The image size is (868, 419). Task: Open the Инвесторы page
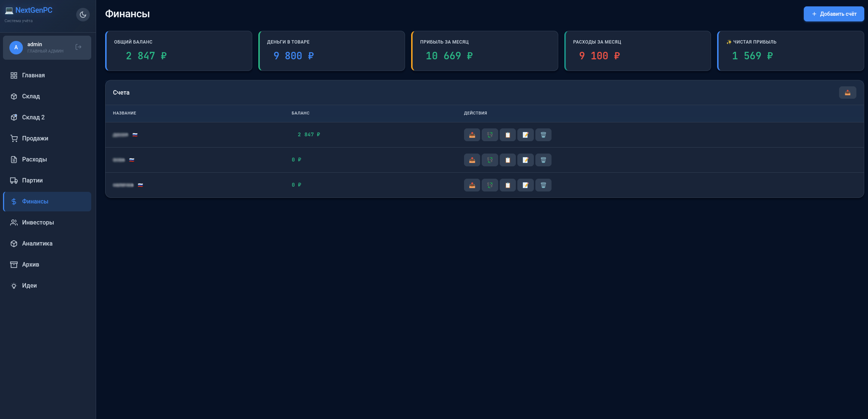(47, 223)
